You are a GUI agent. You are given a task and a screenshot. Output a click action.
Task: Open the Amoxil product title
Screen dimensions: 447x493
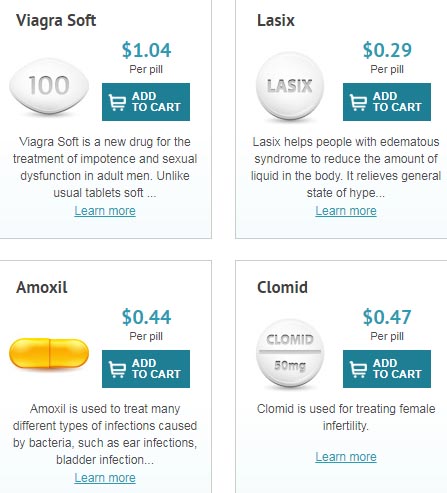click(42, 287)
